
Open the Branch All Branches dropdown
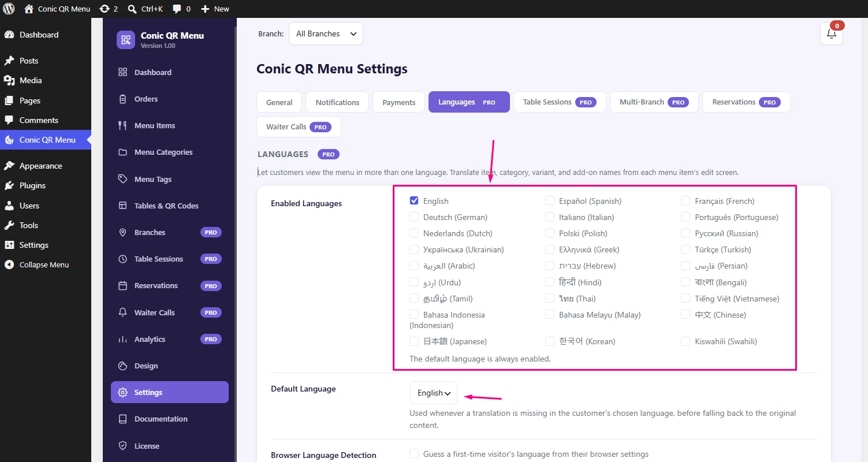point(326,33)
